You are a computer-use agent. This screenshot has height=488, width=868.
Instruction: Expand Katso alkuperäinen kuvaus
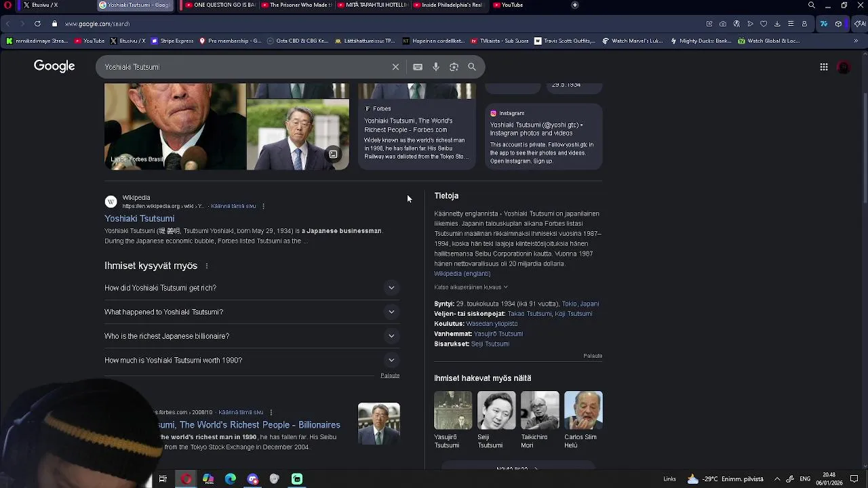click(x=471, y=287)
